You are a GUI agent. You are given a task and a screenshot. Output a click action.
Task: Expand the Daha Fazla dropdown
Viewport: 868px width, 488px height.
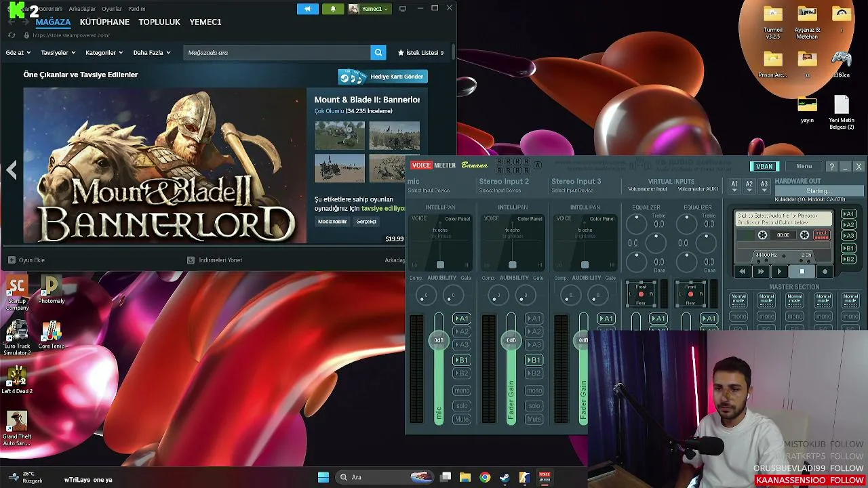[152, 52]
